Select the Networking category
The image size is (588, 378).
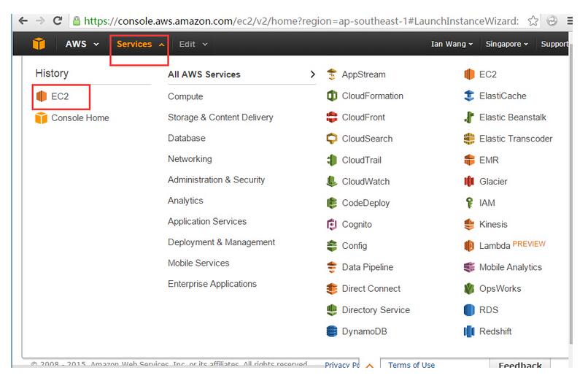tap(190, 159)
